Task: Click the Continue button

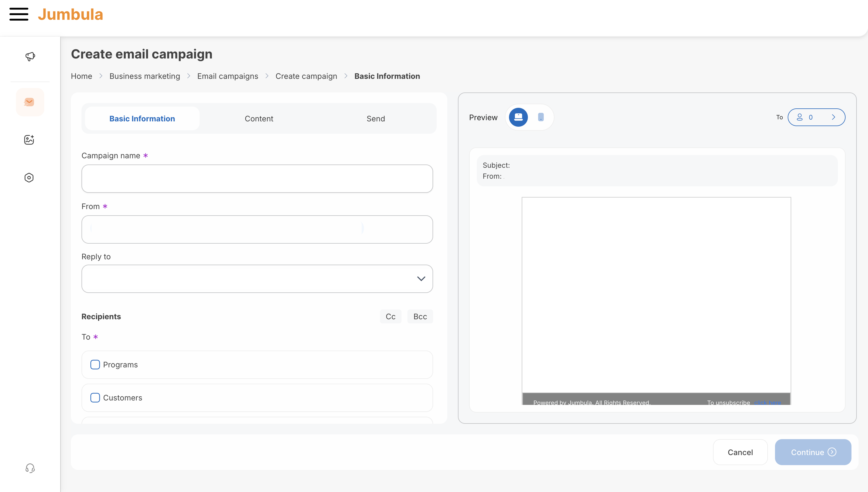Action: pos(813,452)
